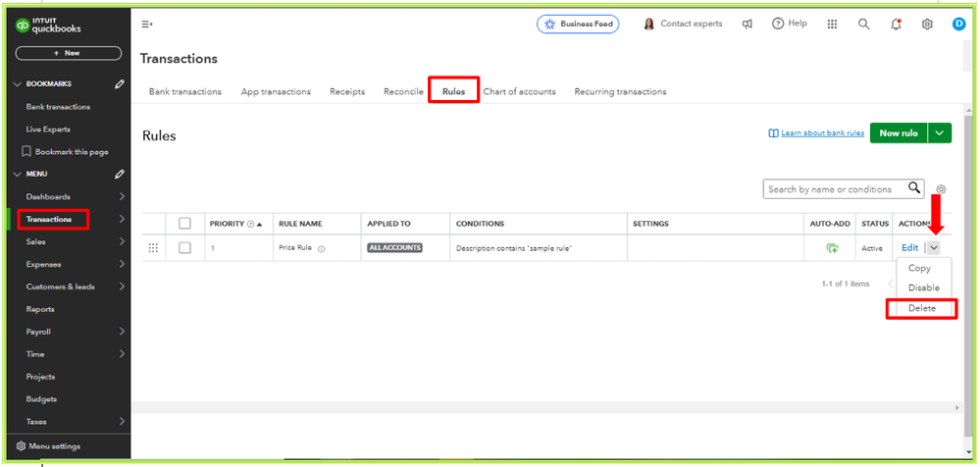The image size is (980, 467).
Task: Open the Reconcile tab
Action: (404, 91)
